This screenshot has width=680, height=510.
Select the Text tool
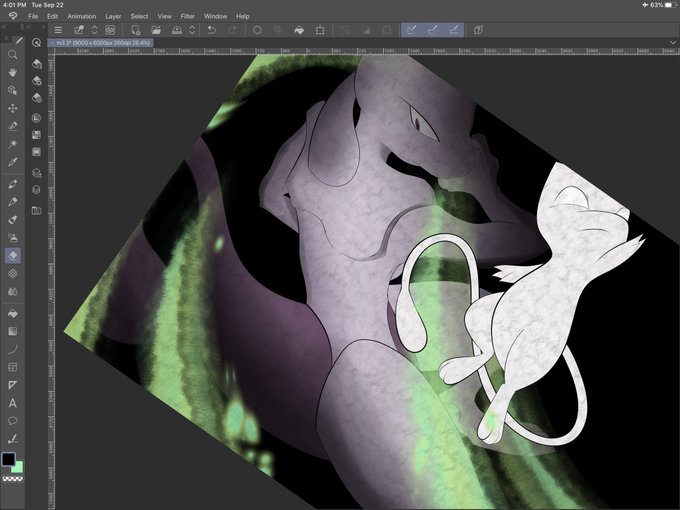[13, 403]
